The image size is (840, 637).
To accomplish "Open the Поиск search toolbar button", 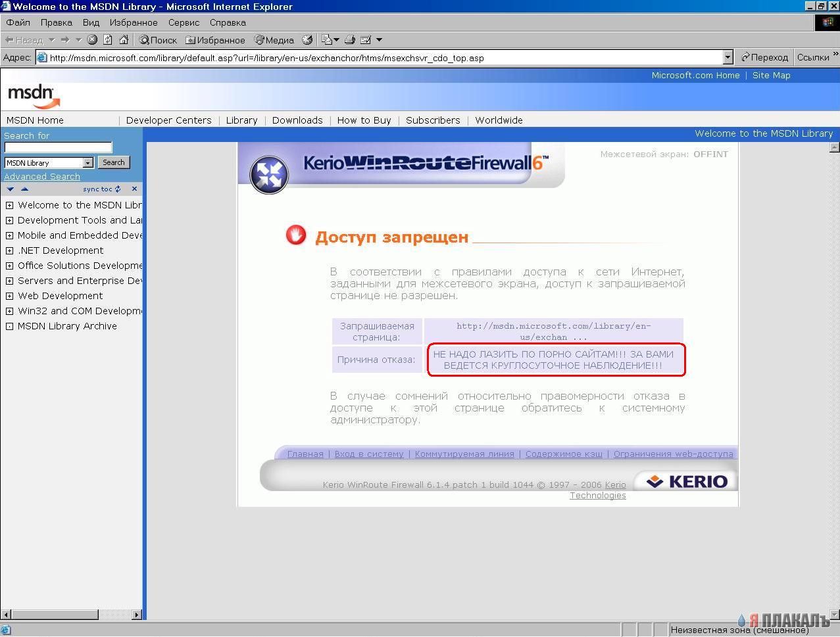I will 158,40.
